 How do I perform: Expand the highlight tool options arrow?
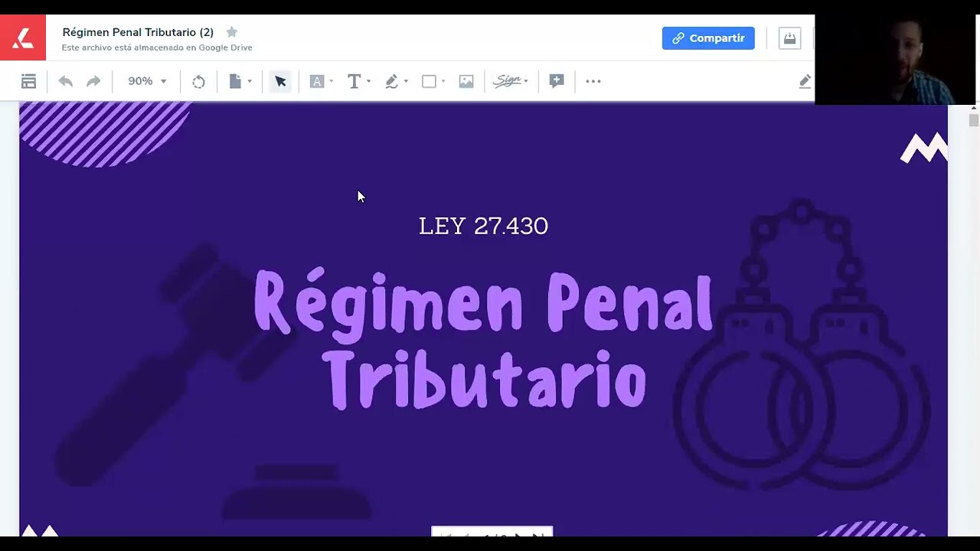332,81
